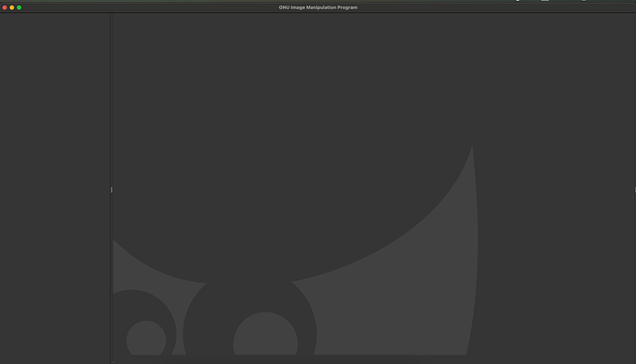Maximize GIMP window using green button

[x=19, y=7]
